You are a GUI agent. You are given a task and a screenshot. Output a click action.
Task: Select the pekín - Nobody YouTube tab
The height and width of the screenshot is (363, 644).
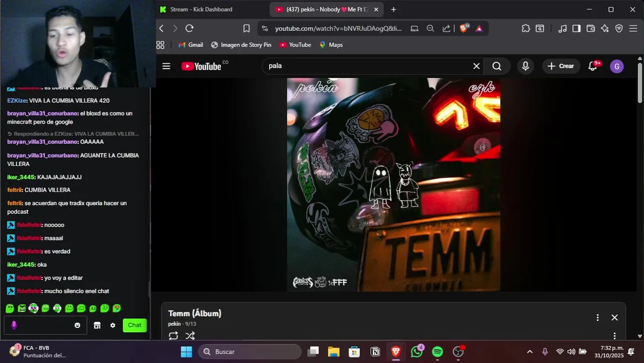tap(327, 9)
